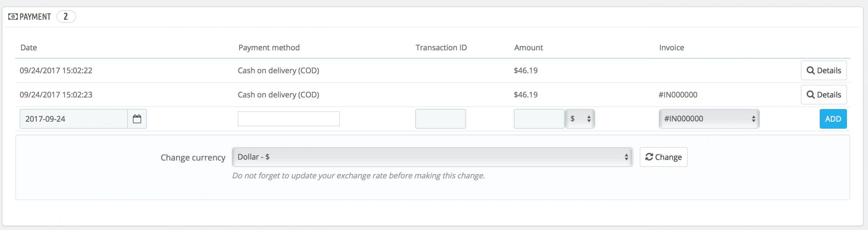Click the Amount column header
This screenshot has height=230, width=868.
[528, 48]
